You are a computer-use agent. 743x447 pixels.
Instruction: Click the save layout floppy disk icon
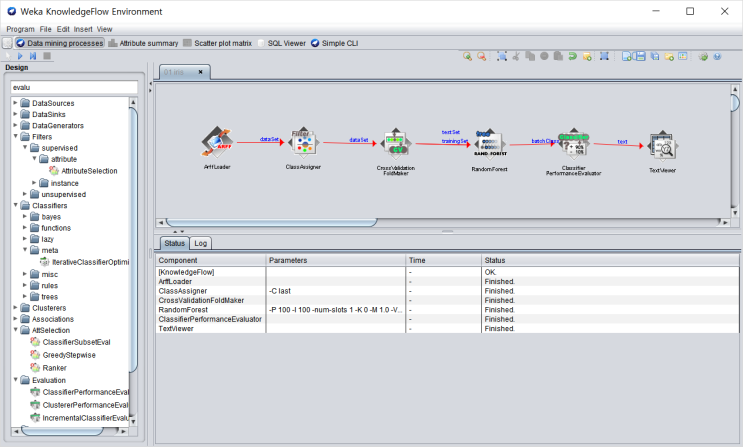(641, 56)
